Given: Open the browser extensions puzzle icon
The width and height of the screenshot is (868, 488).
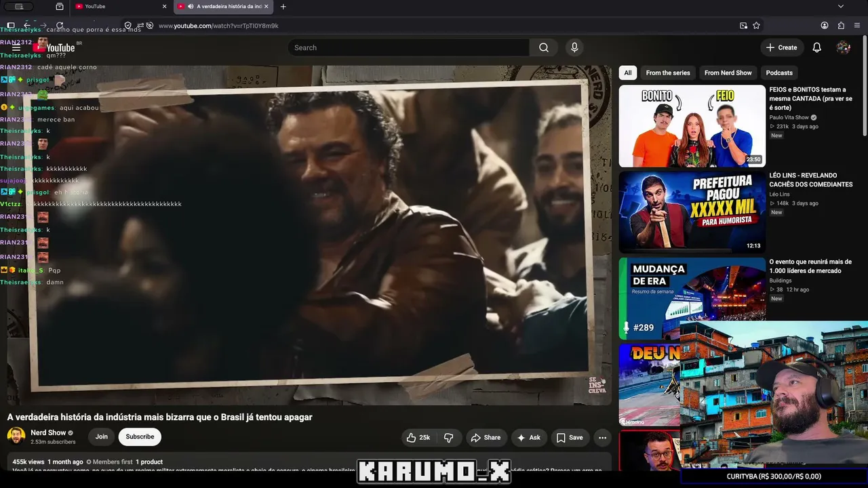Looking at the screenshot, I should 841,26.
